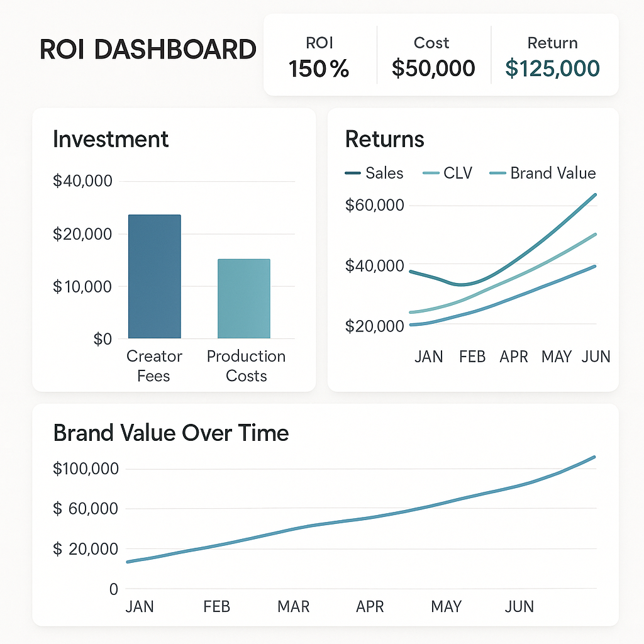Select JUN on Returns chart axis

pos(596,357)
